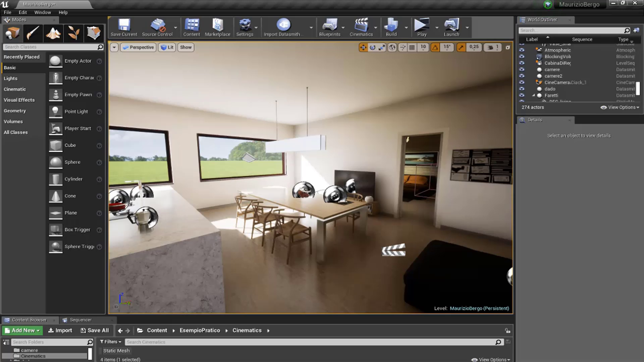Open the Cinematics toolbar icon
The height and width of the screenshot is (362, 644).
[361, 27]
